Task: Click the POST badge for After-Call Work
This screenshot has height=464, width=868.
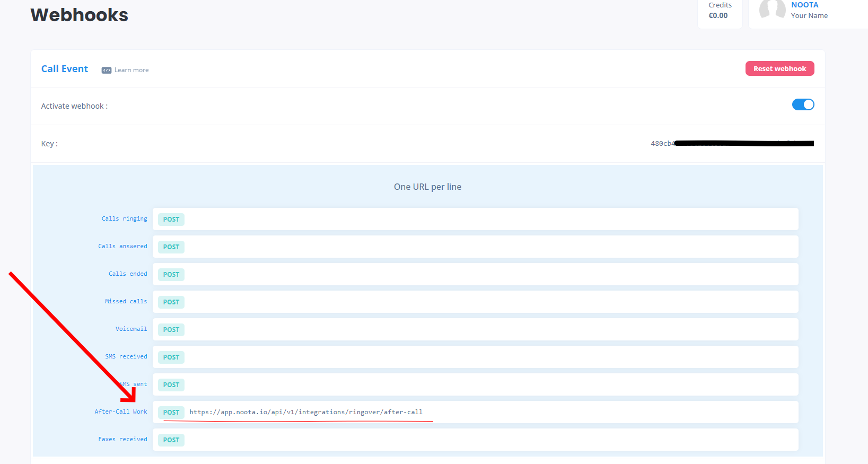Action: coord(171,413)
